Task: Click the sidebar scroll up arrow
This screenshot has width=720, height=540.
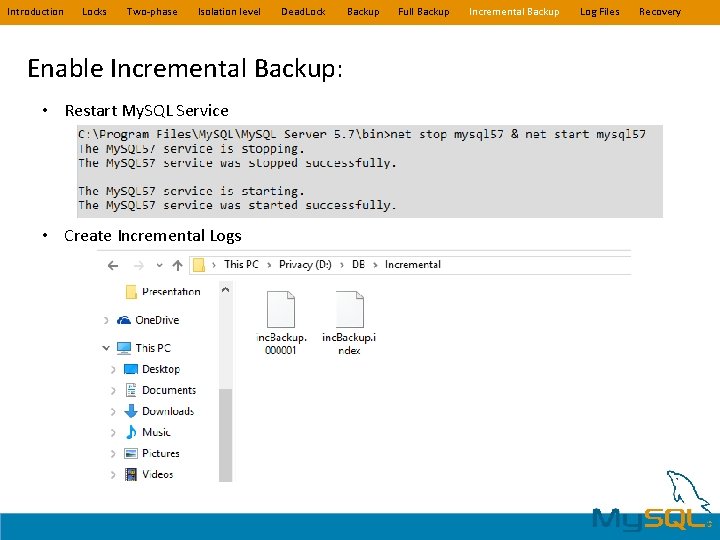Action: click(225, 290)
